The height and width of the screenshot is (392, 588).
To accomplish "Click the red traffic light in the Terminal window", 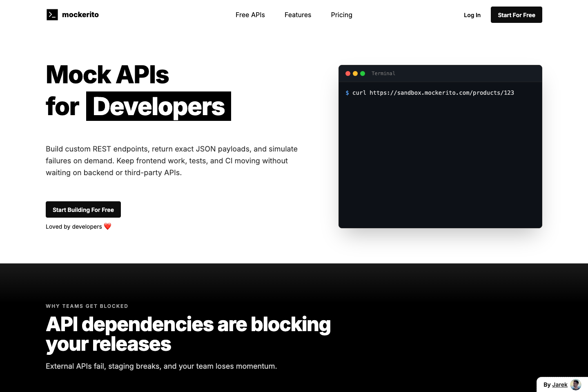I will (x=347, y=73).
